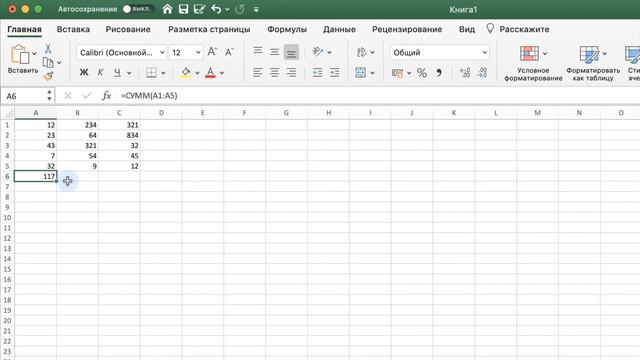The height and width of the screenshot is (360, 640).
Task: Center cell text horizontally
Action: point(274,73)
